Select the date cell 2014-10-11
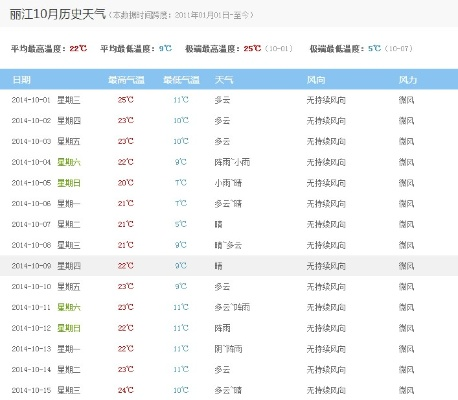The image size is (458, 400). (x=31, y=307)
